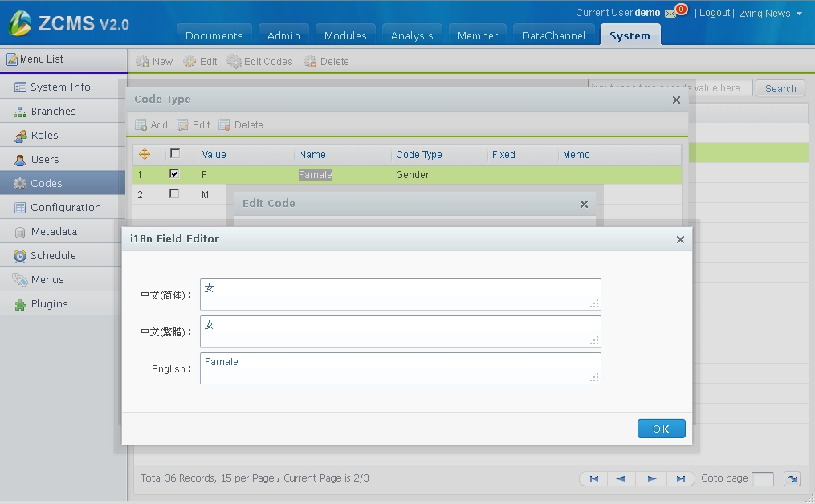
Task: Jump to the last page of records
Action: click(x=680, y=478)
